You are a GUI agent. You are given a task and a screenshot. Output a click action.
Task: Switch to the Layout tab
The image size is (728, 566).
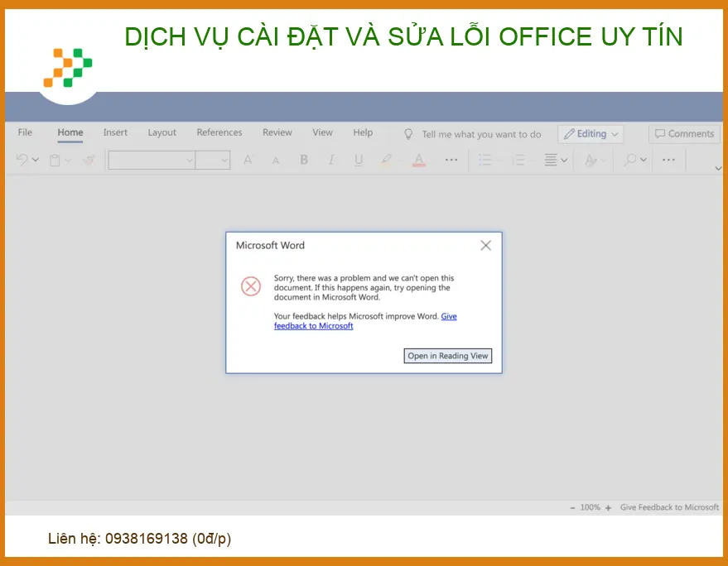pyautogui.click(x=162, y=132)
